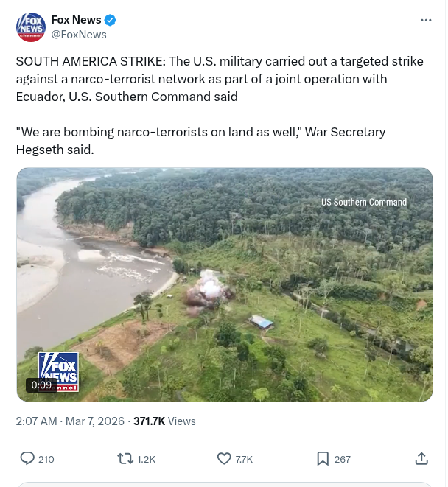Image resolution: width=448 pixels, height=487 pixels.
Task: Click the 0:09 video duration badge
Action: pos(41,385)
